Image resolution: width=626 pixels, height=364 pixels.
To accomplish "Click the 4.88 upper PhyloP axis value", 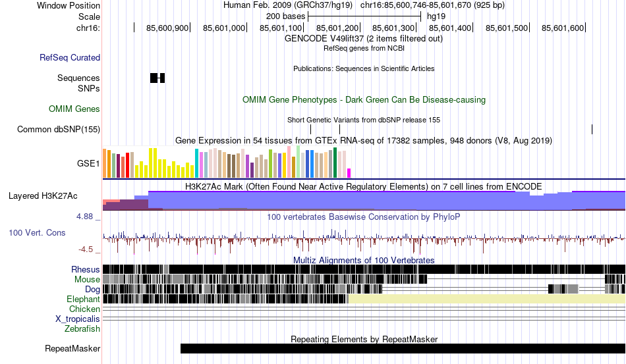I will click(84, 217).
